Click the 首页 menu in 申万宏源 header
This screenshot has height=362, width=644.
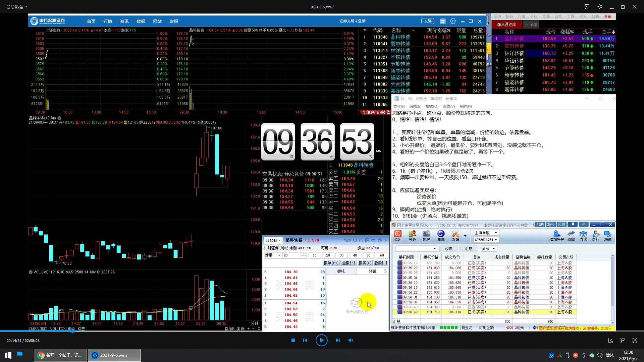pyautogui.click(x=91, y=21)
